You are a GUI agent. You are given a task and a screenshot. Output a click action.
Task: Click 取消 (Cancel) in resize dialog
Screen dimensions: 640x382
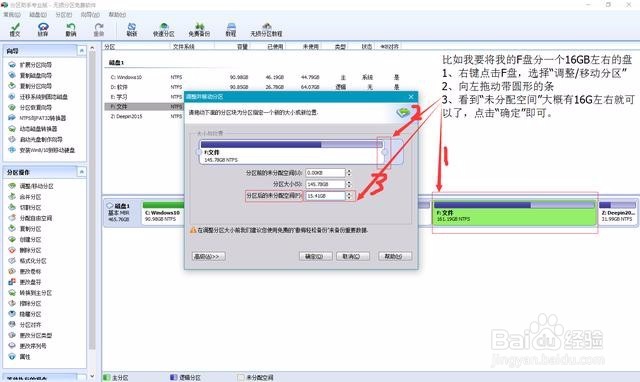tap(353, 256)
